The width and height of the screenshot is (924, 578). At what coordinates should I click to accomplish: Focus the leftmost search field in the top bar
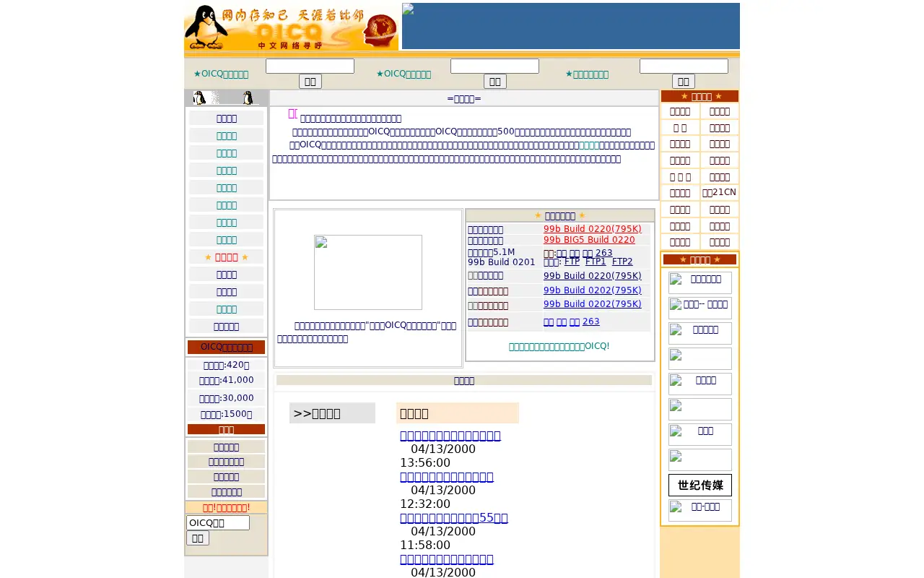(x=310, y=66)
